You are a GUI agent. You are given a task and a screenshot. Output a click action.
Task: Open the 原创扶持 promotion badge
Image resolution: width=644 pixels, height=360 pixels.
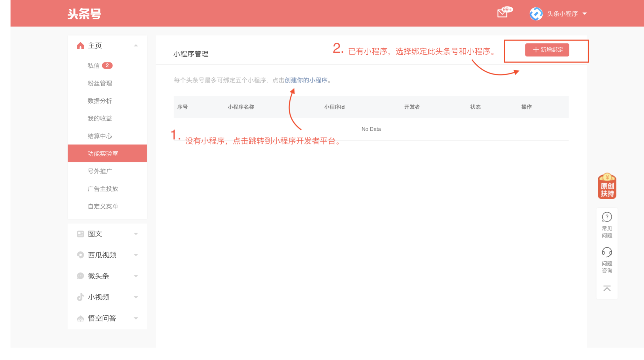[x=607, y=186]
